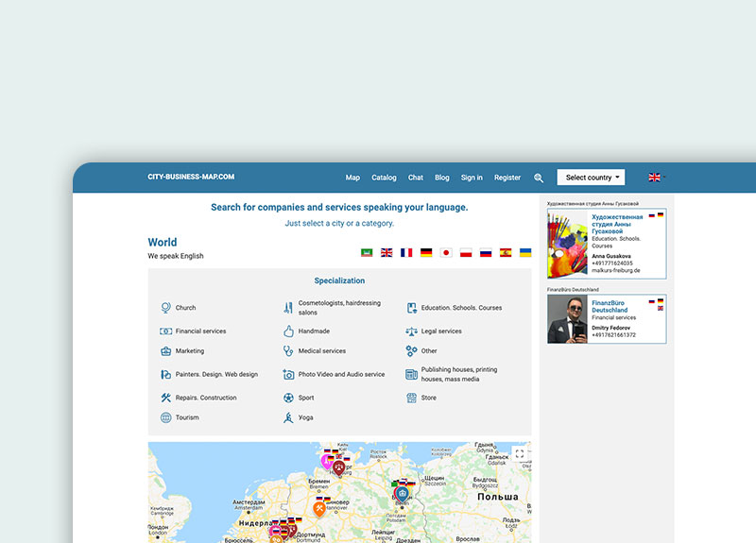
Task: Open the FinanzBüro Deutschland title link
Action: point(610,306)
